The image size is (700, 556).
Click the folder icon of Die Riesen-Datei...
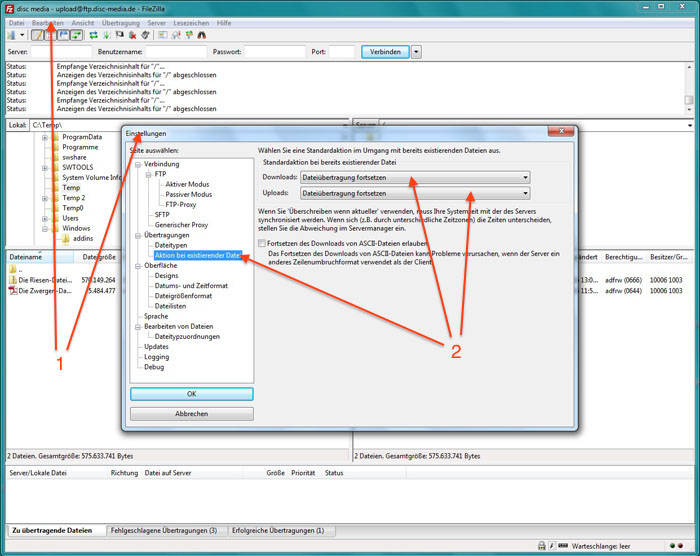[12, 280]
